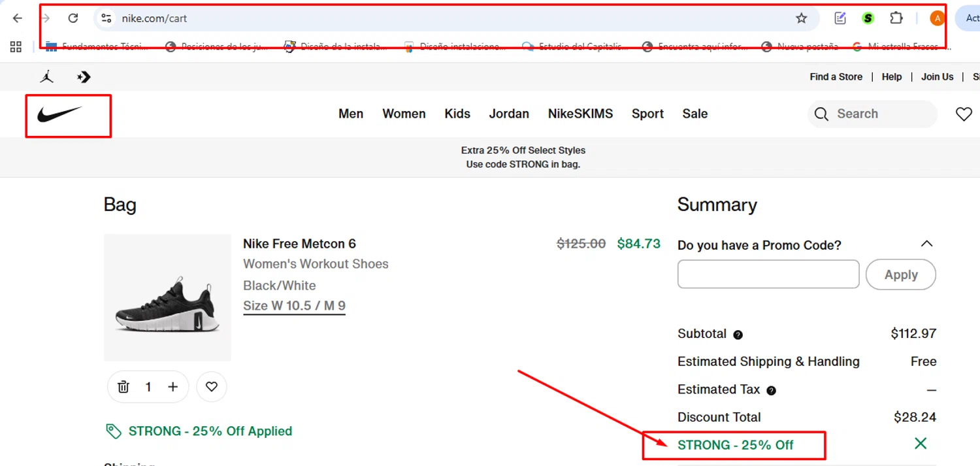Collapse the promo code section chevron
The image size is (980, 466).
(926, 244)
